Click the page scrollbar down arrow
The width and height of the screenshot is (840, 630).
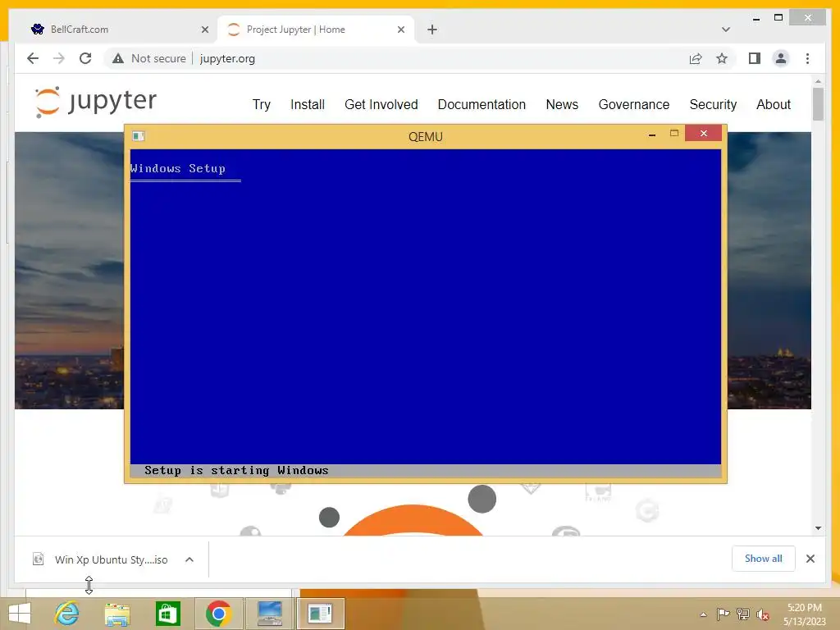pos(818,528)
